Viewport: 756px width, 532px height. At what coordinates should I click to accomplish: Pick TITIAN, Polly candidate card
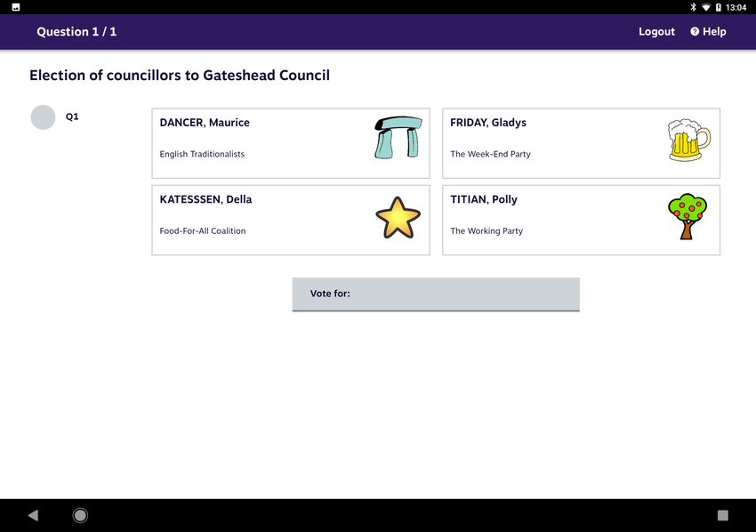(581, 220)
